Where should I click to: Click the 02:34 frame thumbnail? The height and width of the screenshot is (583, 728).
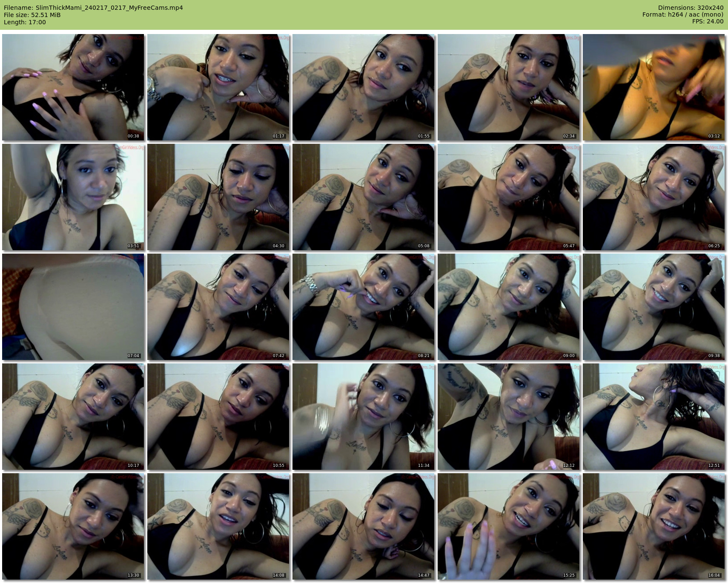click(x=508, y=87)
